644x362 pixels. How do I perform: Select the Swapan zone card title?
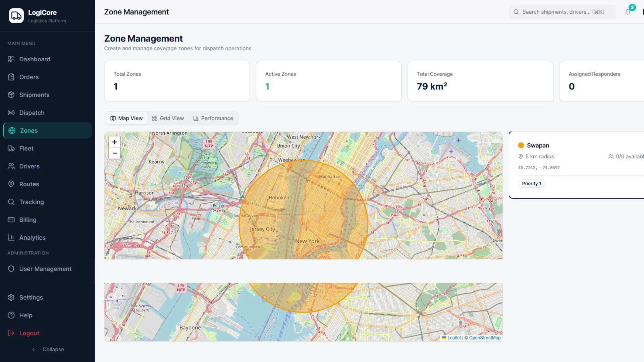point(538,145)
